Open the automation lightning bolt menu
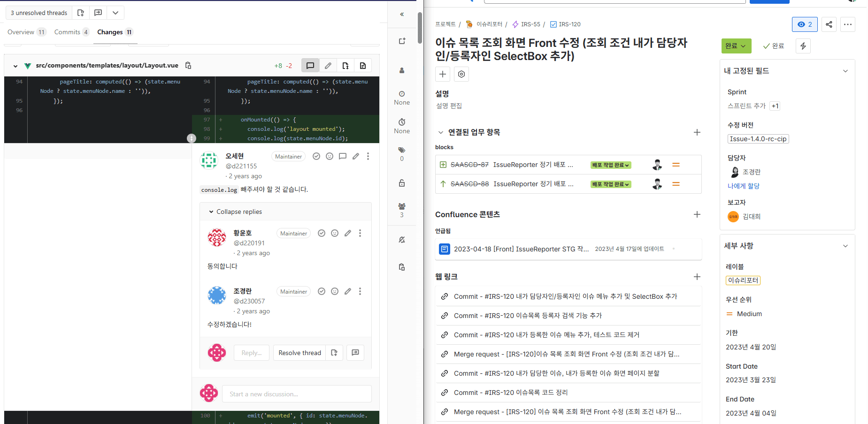Image resolution: width=868 pixels, height=424 pixels. pyautogui.click(x=803, y=46)
